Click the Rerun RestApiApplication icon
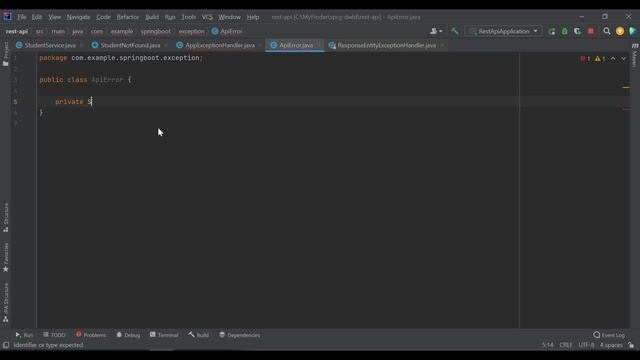Viewport: 640px width, 360px height. pos(552,31)
